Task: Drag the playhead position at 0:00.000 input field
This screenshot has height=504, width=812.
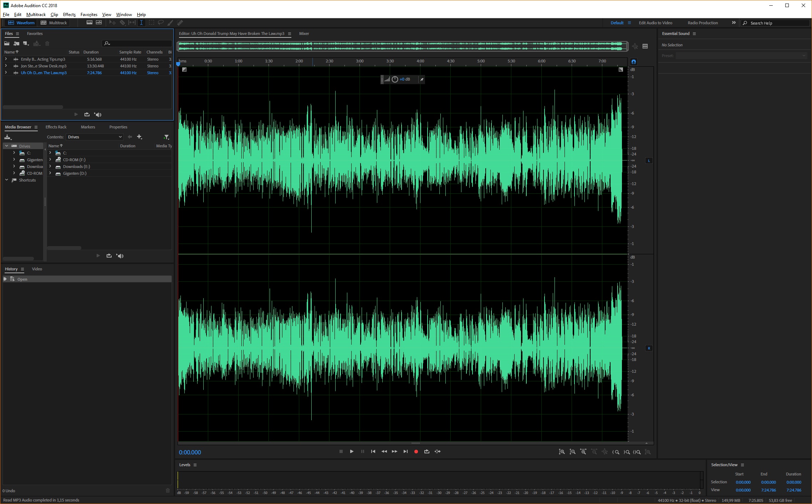Action: pyautogui.click(x=190, y=452)
